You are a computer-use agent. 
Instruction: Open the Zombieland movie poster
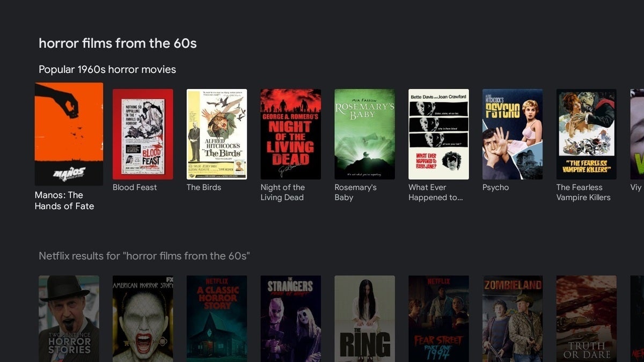point(513,319)
